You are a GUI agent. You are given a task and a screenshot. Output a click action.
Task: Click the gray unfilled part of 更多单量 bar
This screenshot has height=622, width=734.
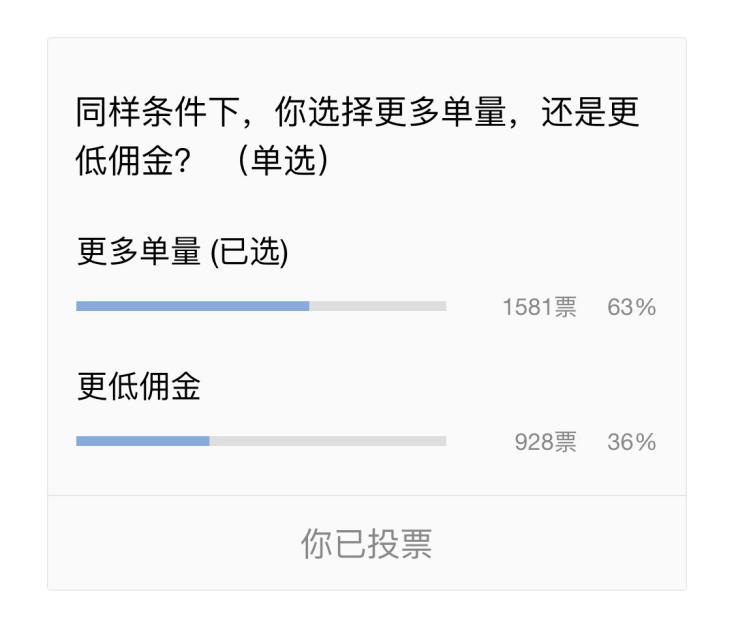click(378, 306)
